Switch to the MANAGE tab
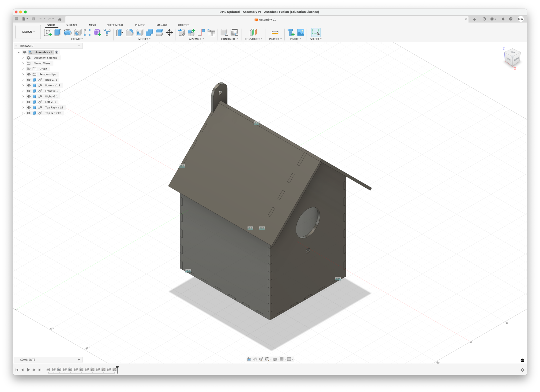The image size is (540, 392). [x=162, y=25]
